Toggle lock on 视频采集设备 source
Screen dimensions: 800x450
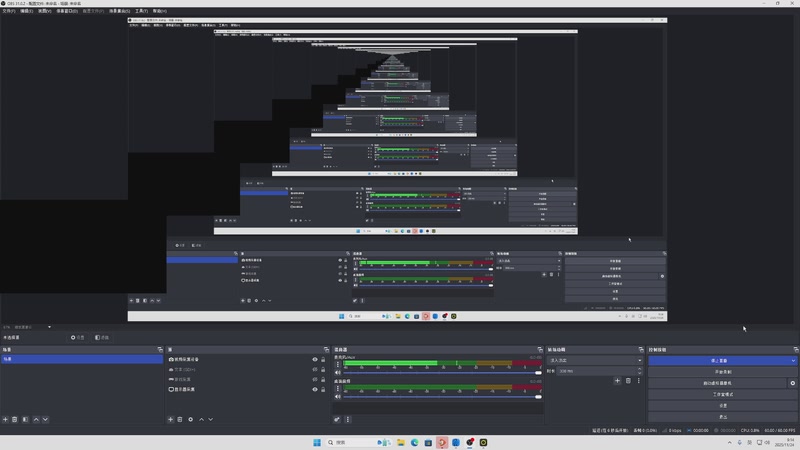click(323, 359)
